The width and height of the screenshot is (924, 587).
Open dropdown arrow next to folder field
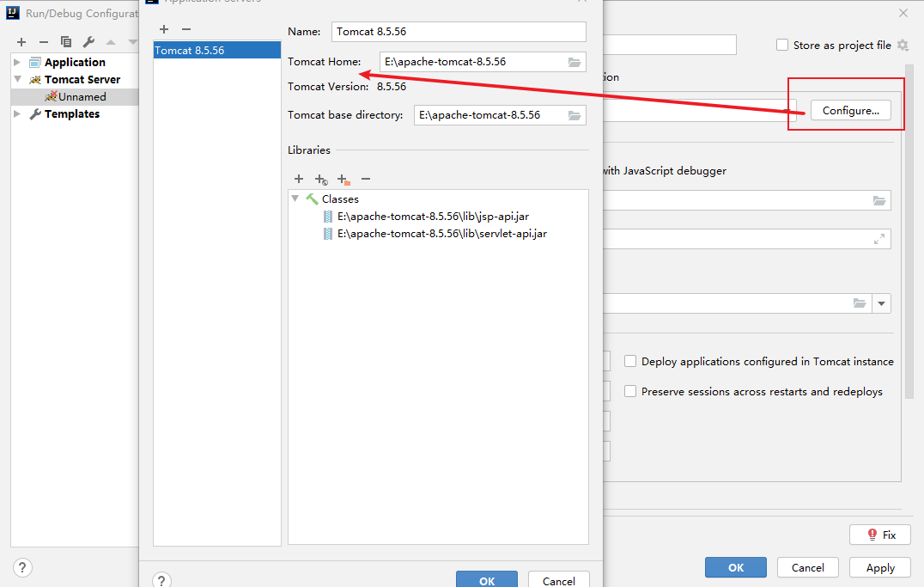point(882,303)
